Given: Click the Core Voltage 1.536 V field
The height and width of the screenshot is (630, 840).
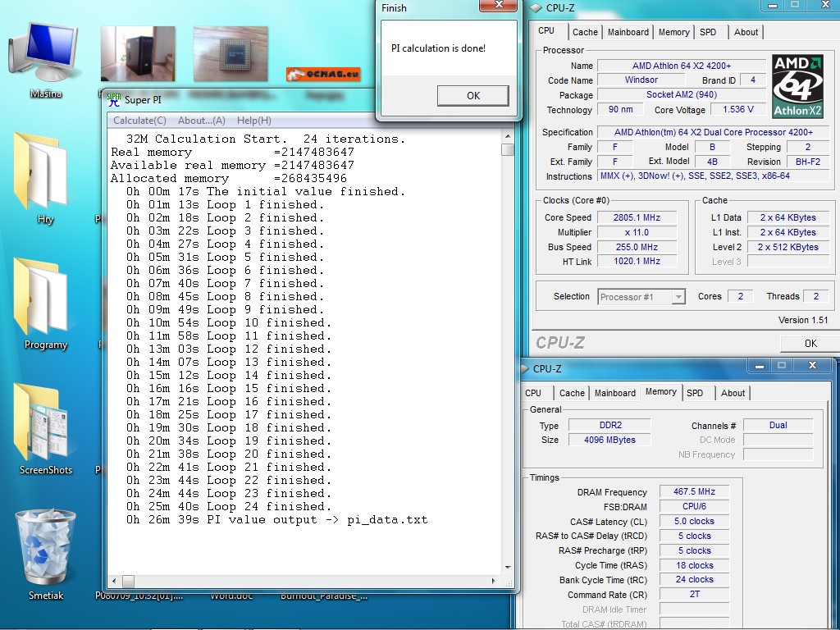Looking at the screenshot, I should pos(737,109).
